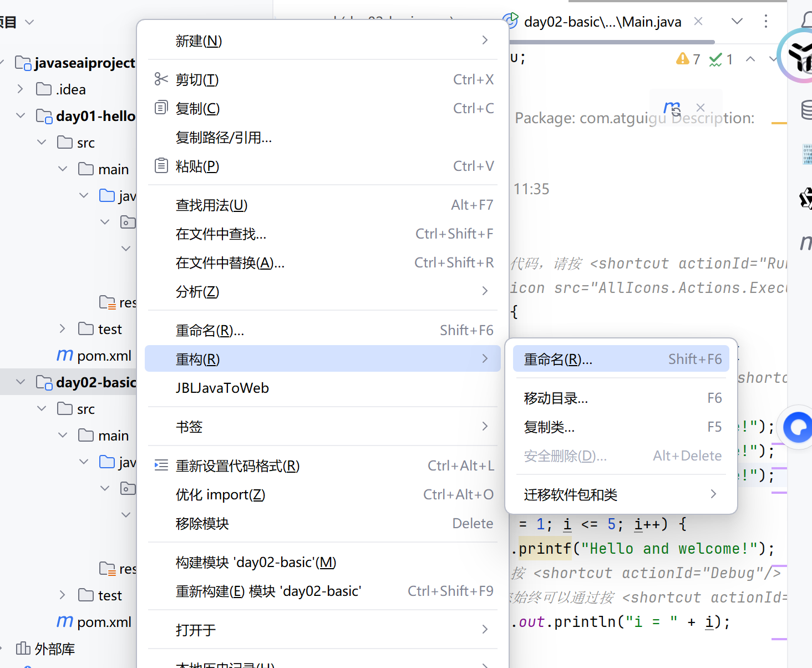Select 移除模块 menu entry

323,523
